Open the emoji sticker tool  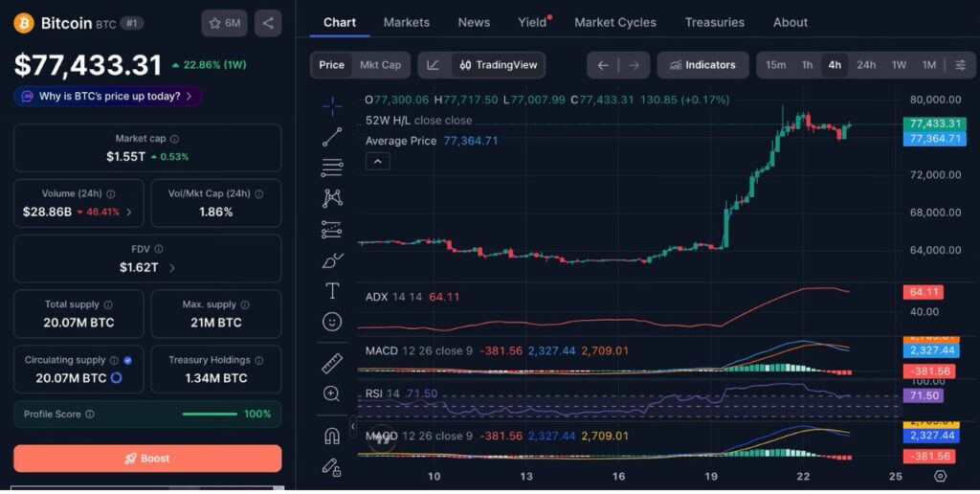(332, 322)
